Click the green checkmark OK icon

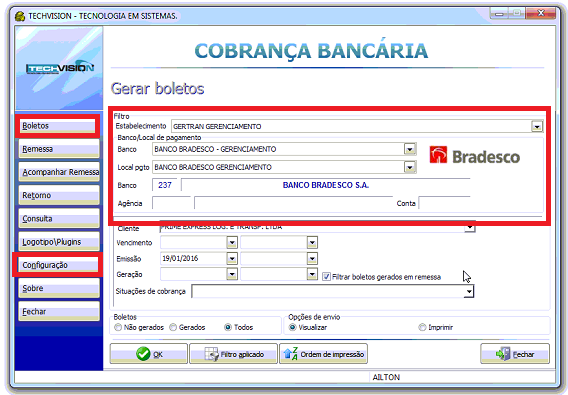[x=143, y=354]
